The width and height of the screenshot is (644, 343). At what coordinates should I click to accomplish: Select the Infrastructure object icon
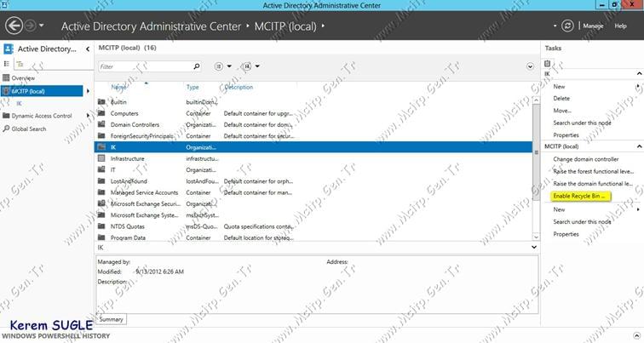[x=101, y=158]
